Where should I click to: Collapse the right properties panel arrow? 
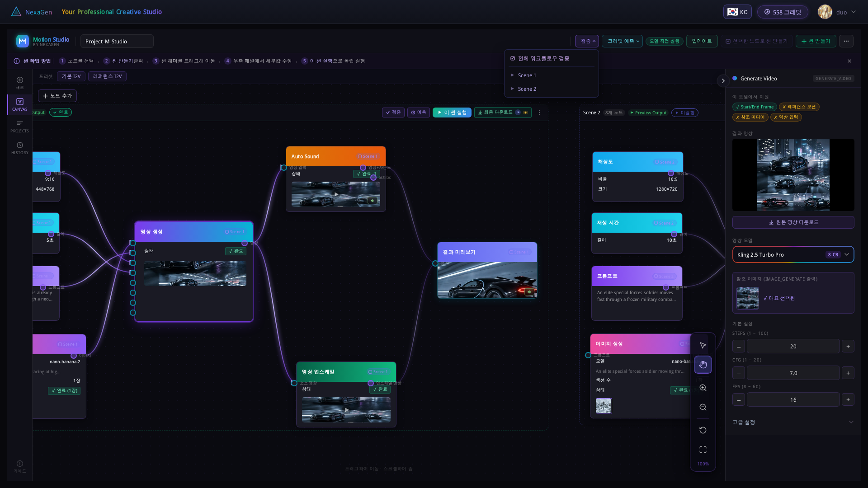(723, 81)
